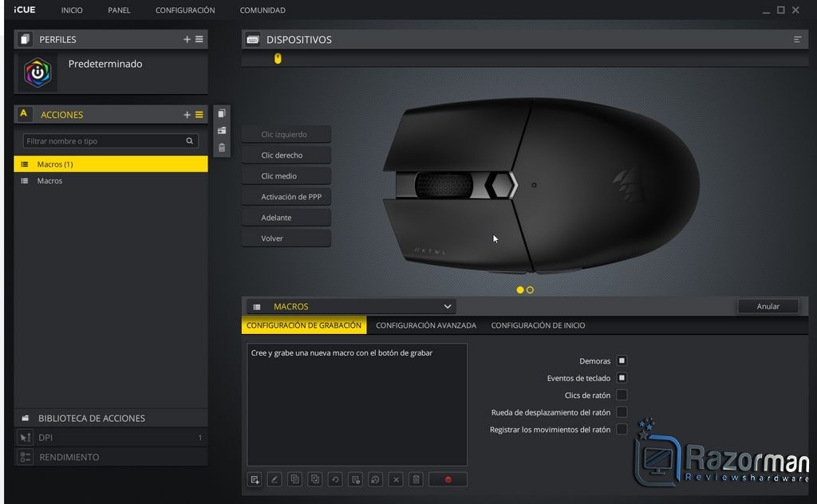This screenshot has width=817, height=504.
Task: Click the search magnifier in the filter field
Action: (x=190, y=140)
